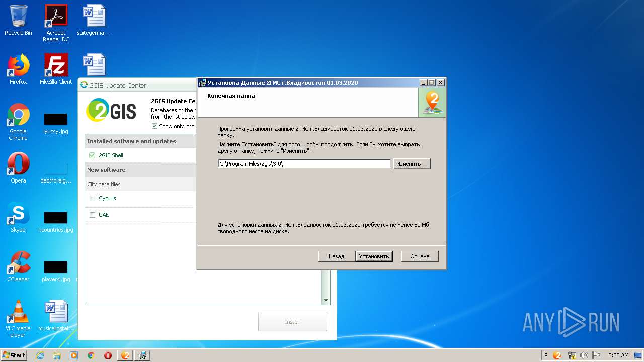Open the network tray icon
Image resolution: width=644 pixels, height=362 pixels.
coord(572,355)
